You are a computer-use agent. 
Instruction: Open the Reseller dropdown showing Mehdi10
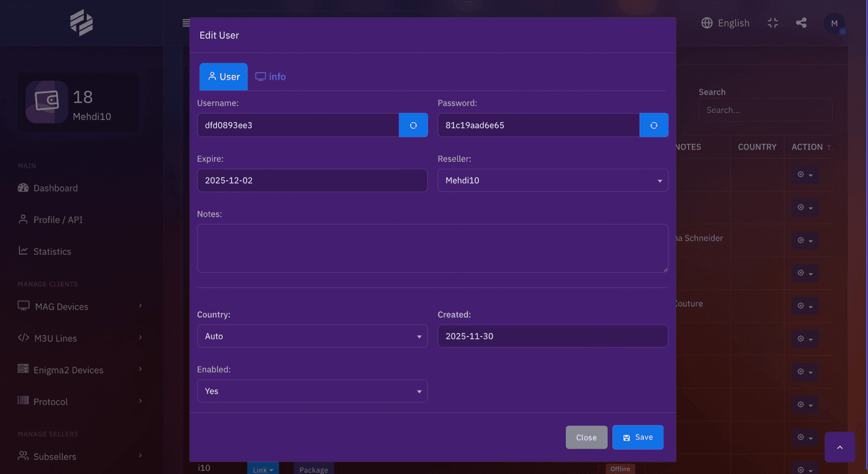[553, 180]
